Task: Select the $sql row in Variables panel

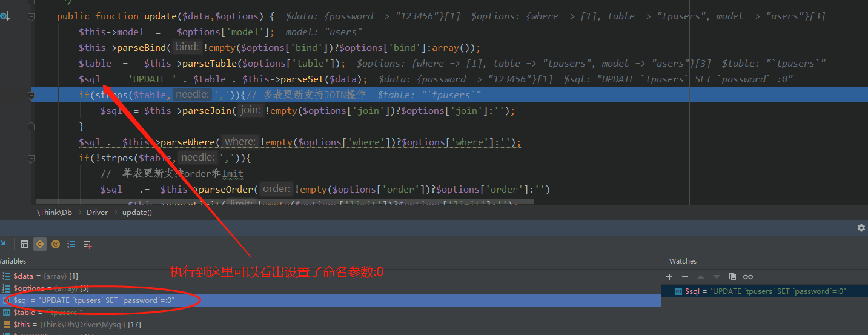Action: 330,300
